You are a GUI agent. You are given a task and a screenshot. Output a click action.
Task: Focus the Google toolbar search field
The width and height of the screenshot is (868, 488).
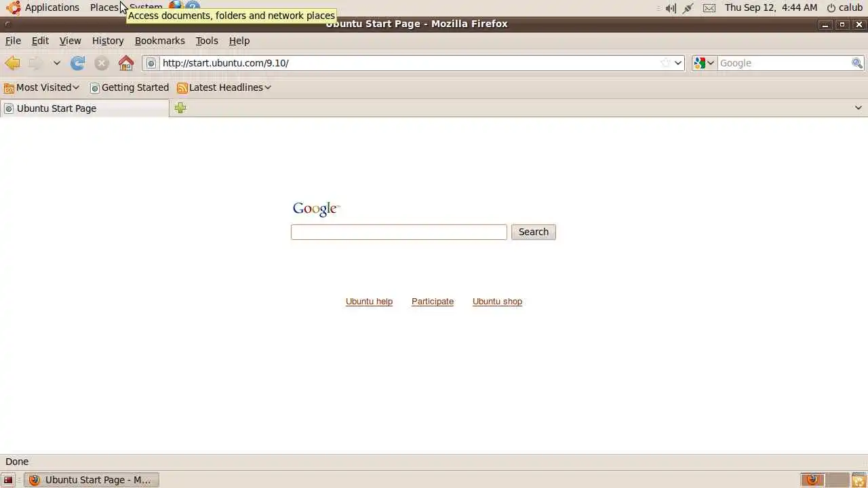point(784,63)
